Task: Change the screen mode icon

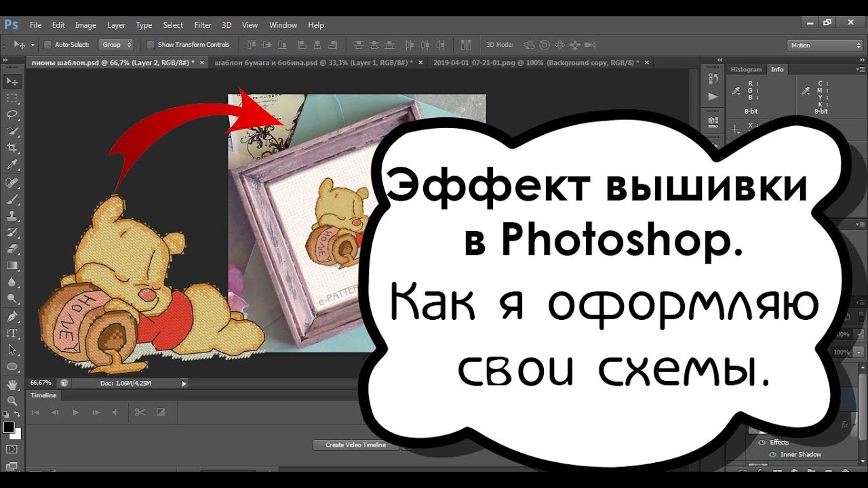Action: pyautogui.click(x=12, y=466)
